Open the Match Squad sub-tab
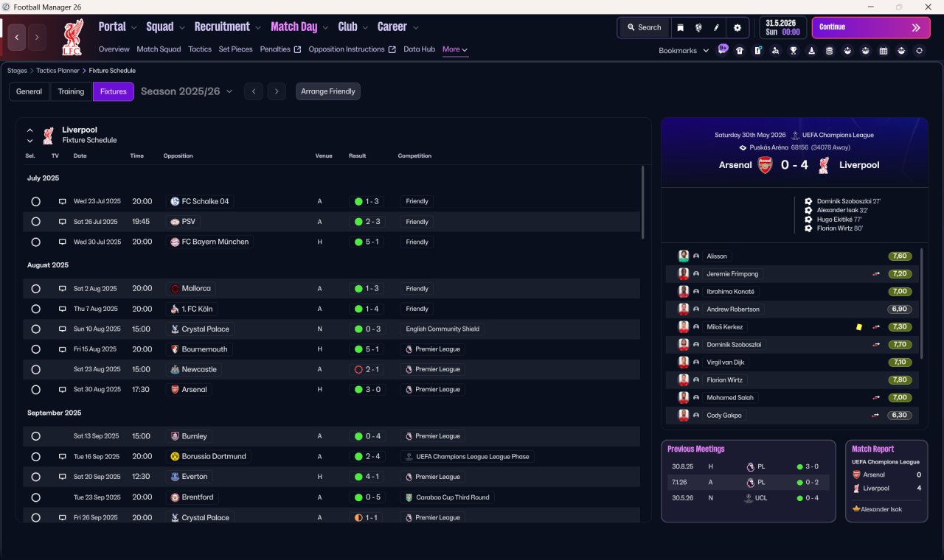The width and height of the screenshot is (944, 560). (x=159, y=49)
